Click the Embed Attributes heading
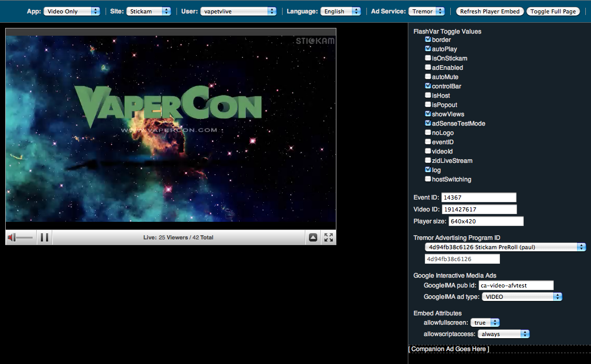 tap(438, 313)
